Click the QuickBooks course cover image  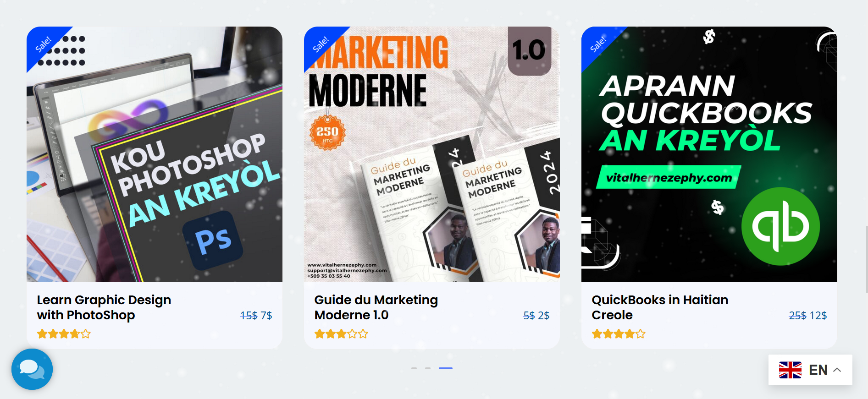709,154
